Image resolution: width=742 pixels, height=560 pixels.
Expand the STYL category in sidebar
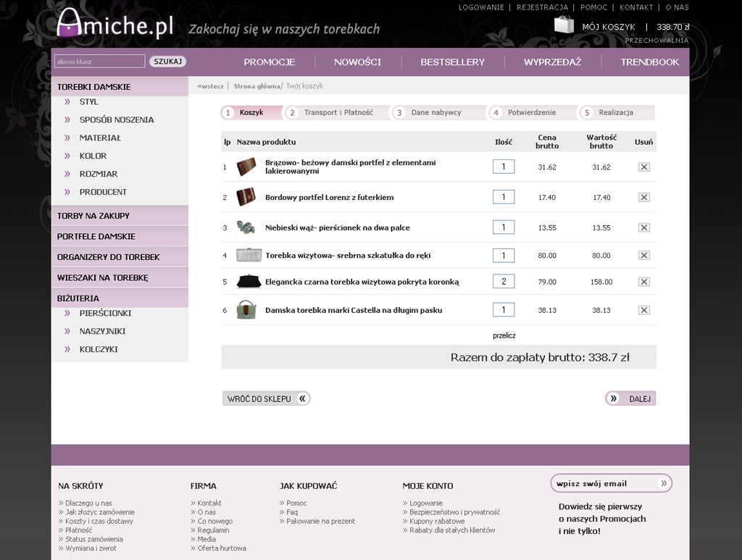click(88, 102)
